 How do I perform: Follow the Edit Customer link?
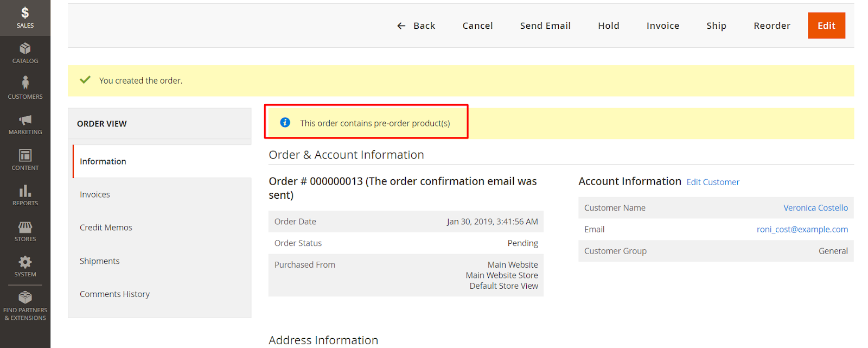click(713, 182)
